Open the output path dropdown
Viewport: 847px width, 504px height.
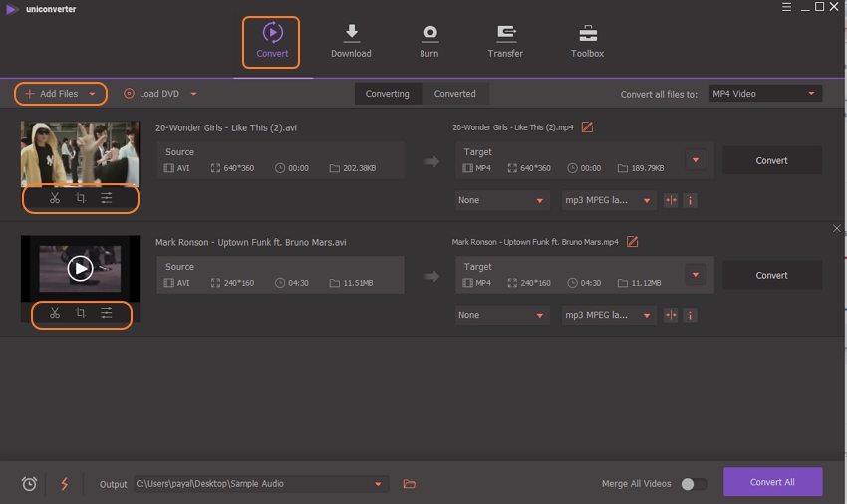click(x=378, y=484)
